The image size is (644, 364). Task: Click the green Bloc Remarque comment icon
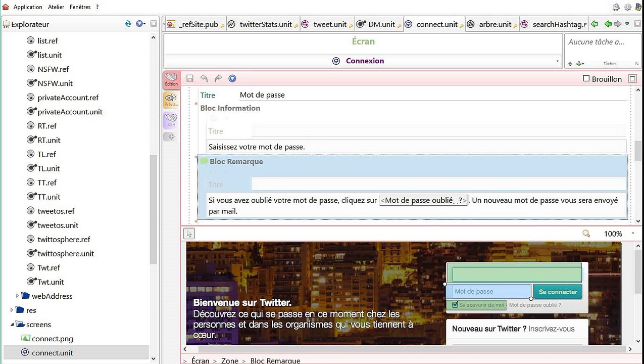(204, 161)
